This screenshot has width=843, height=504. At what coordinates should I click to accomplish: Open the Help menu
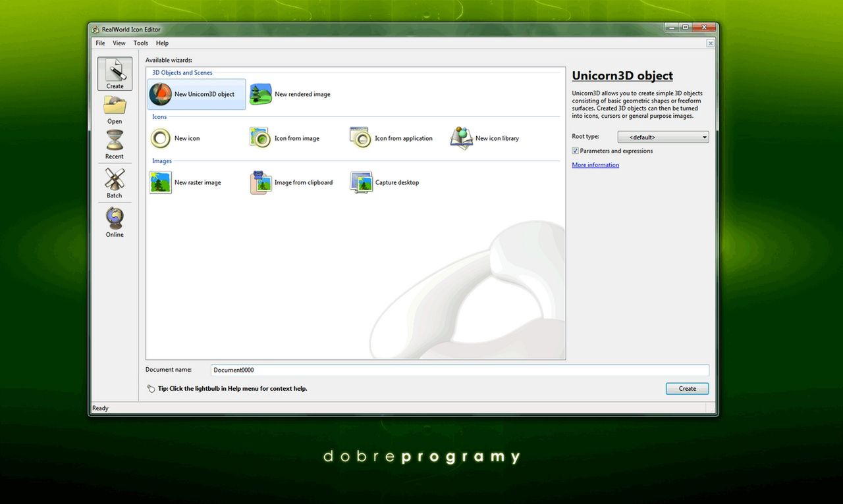[x=162, y=43]
